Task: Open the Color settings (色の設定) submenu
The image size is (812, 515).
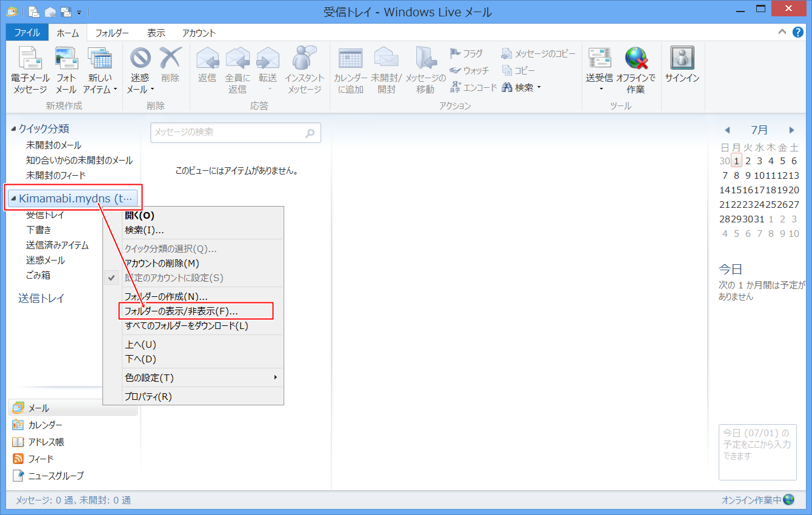Action: coord(193,378)
